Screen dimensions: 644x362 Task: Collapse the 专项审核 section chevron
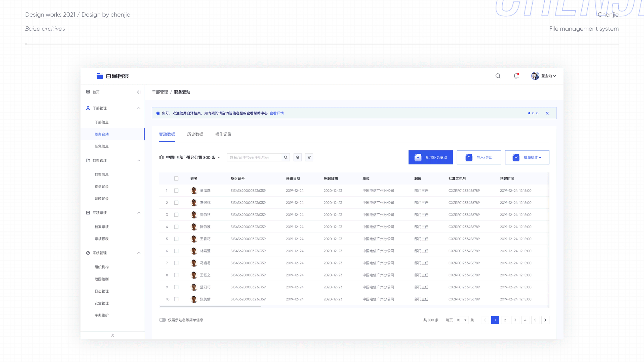pos(139,213)
